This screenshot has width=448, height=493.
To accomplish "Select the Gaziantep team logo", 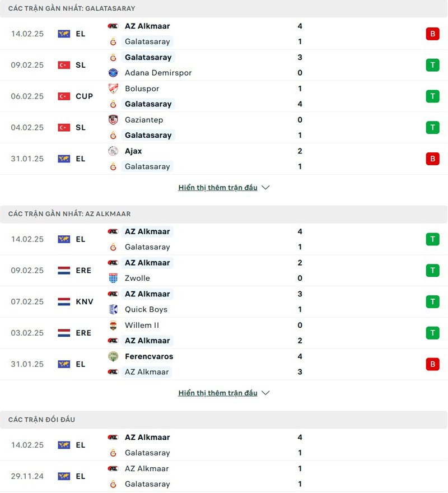I will pos(114,120).
